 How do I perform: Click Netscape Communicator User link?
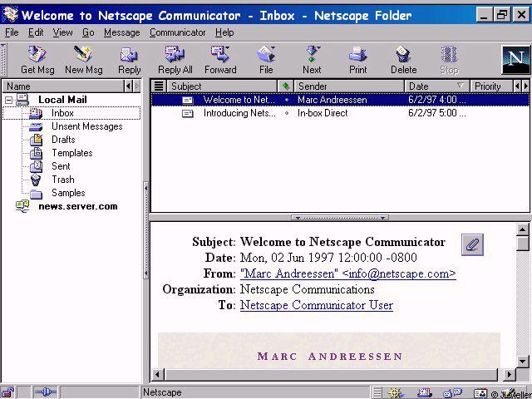pyautogui.click(x=317, y=305)
